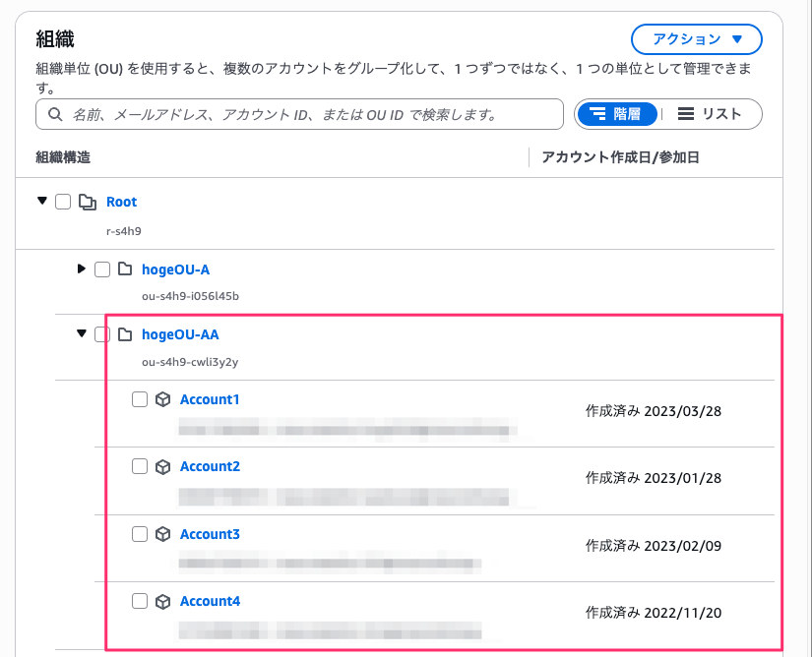Click the account cube icon next to Account1
Image resolution: width=812 pixels, height=657 pixels.
point(161,398)
